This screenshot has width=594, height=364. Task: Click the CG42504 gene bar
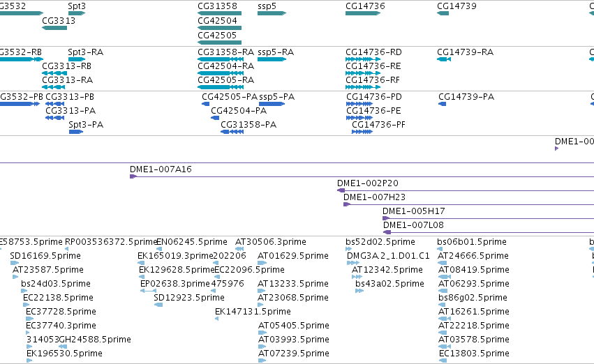(219, 28)
